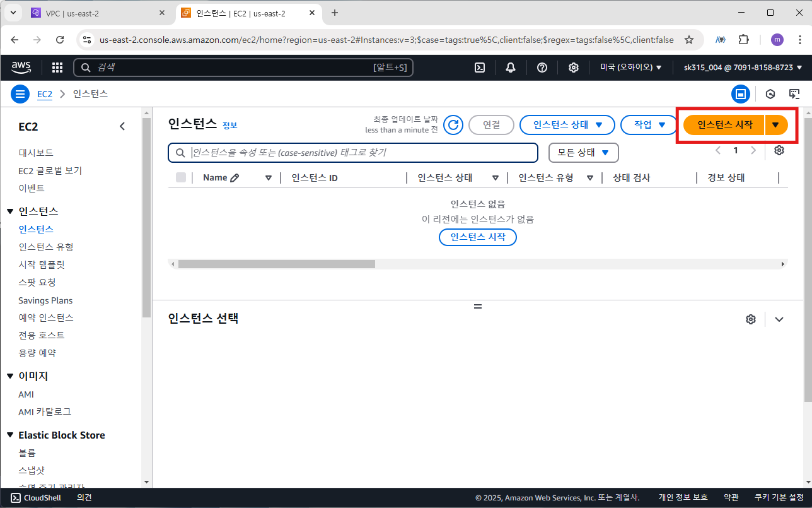This screenshot has width=812, height=508.
Task: Open 볼륨 in the sidebar
Action: pyautogui.click(x=27, y=452)
